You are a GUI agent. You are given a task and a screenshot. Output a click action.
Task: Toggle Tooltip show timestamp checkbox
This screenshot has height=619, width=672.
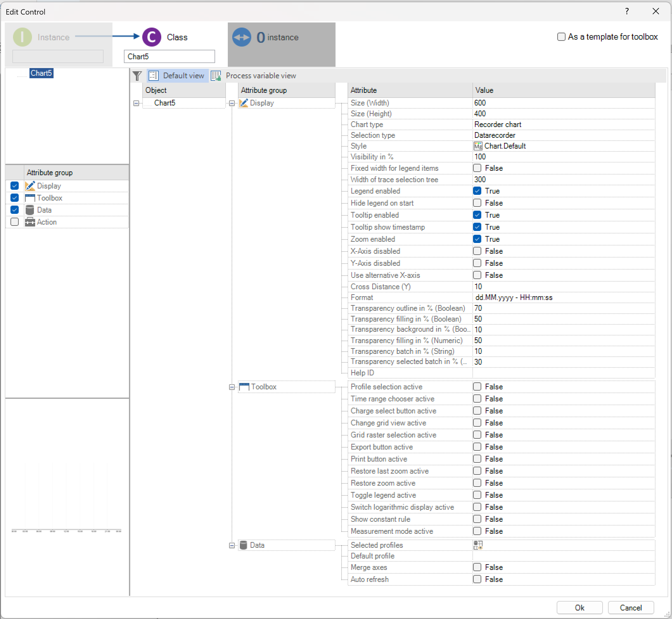tap(477, 227)
